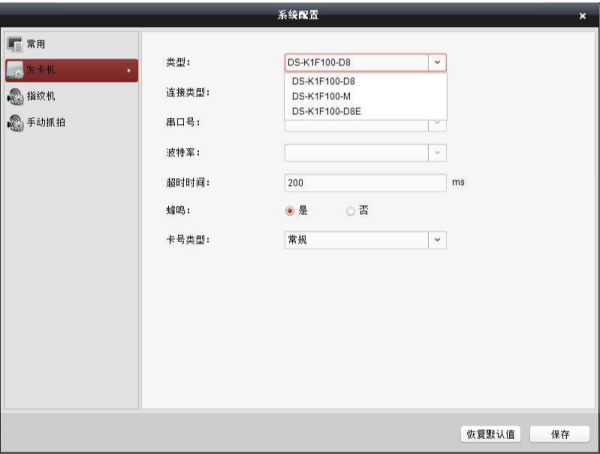
Task: Switch to the 指纹机 tab label
Action: pyautogui.click(x=41, y=96)
